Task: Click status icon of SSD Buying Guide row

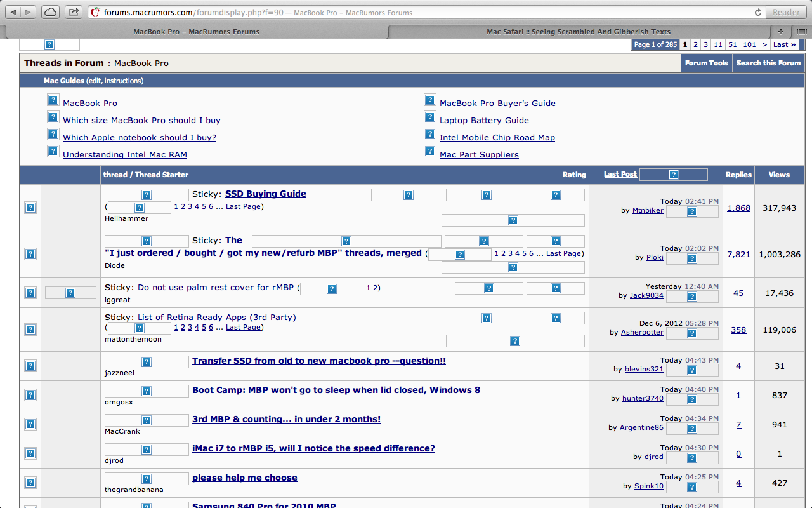Action: point(30,208)
